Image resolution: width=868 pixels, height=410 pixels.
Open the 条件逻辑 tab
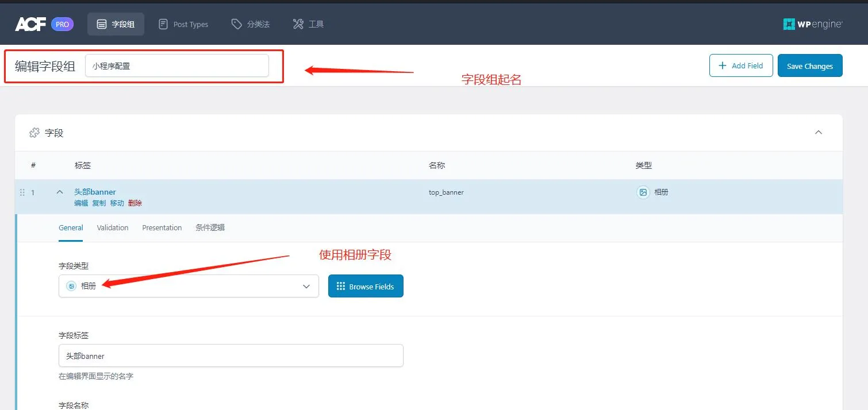tap(210, 228)
